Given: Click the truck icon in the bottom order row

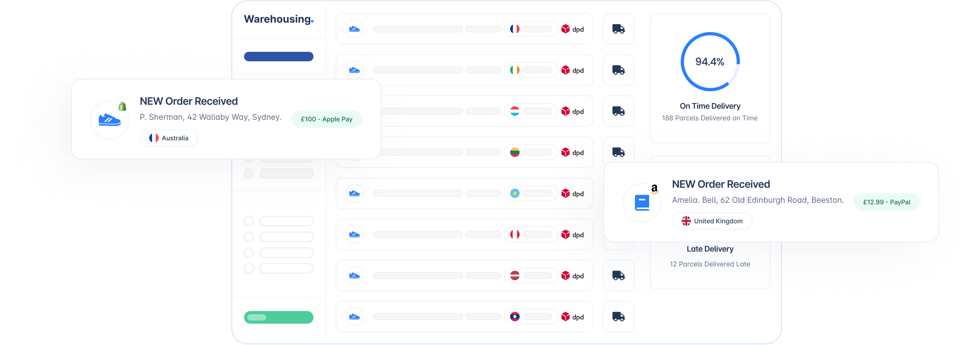Looking at the screenshot, I should (x=618, y=317).
